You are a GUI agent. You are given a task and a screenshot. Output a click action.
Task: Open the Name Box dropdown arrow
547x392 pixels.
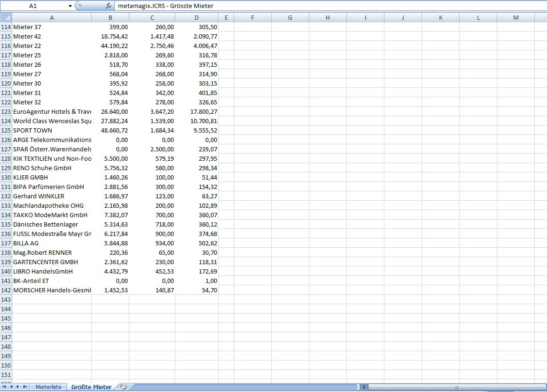tap(70, 6)
